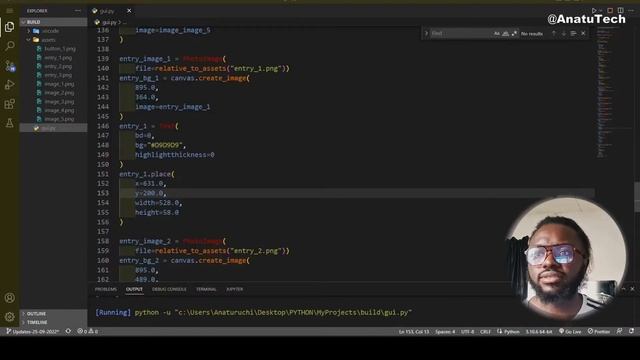
Task: Toggle Match Case in Find widget
Action: 497,33
